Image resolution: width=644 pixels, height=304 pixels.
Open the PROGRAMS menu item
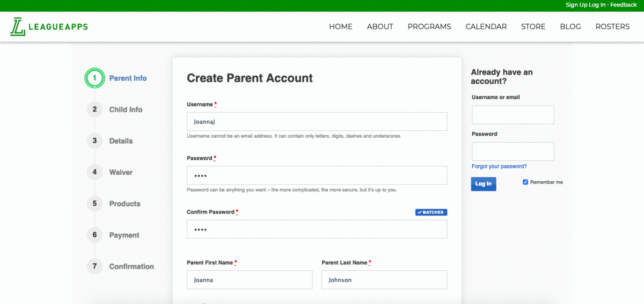[429, 27]
